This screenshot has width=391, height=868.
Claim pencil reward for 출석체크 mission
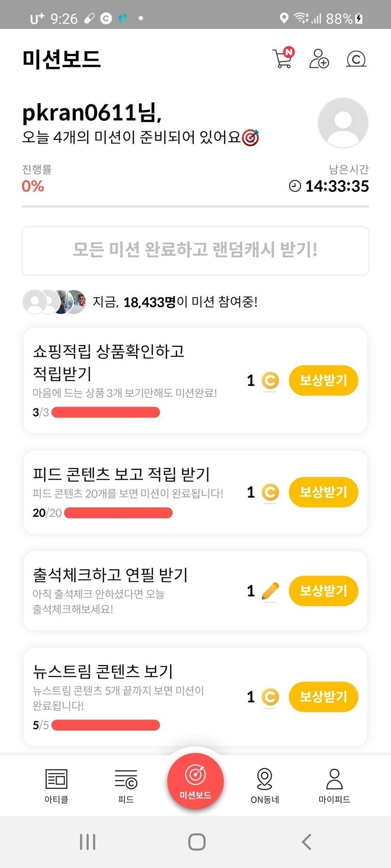tap(323, 591)
